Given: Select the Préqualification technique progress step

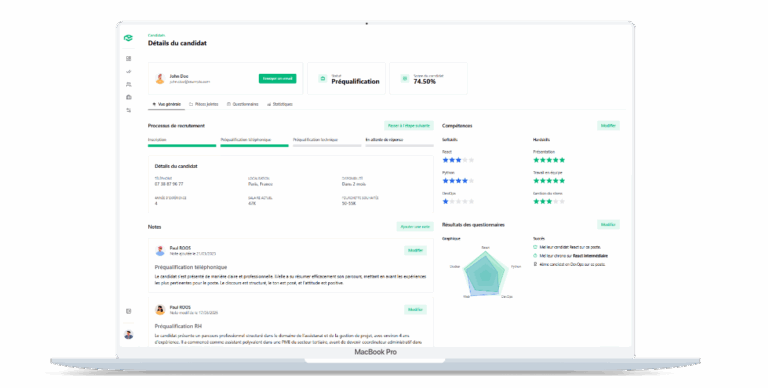Looking at the screenshot, I should 327,142.
